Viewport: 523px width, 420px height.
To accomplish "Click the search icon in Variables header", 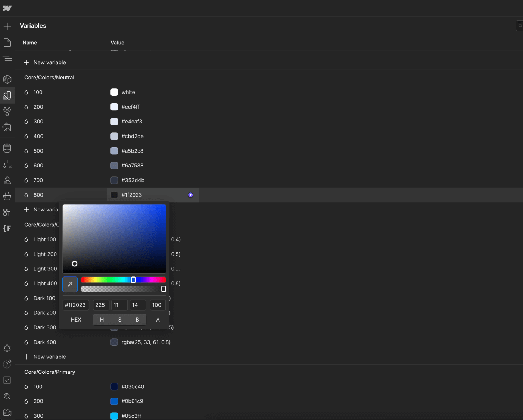I will pyautogui.click(x=520, y=26).
